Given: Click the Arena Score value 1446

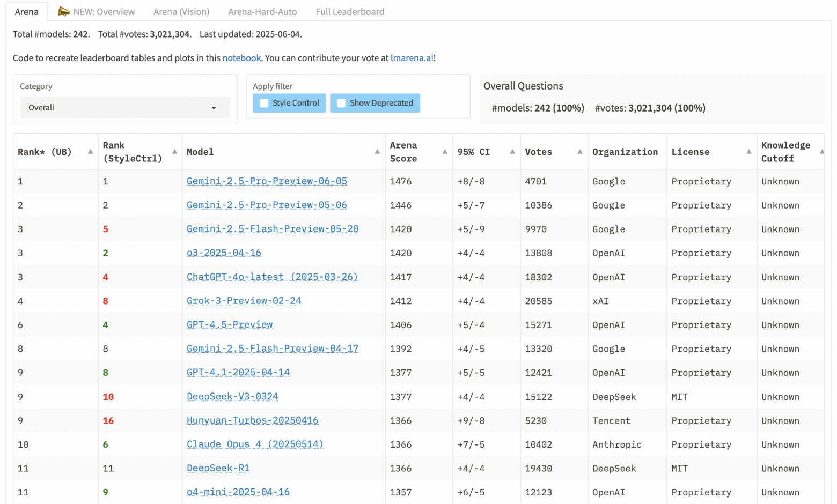Looking at the screenshot, I should pyautogui.click(x=401, y=205).
